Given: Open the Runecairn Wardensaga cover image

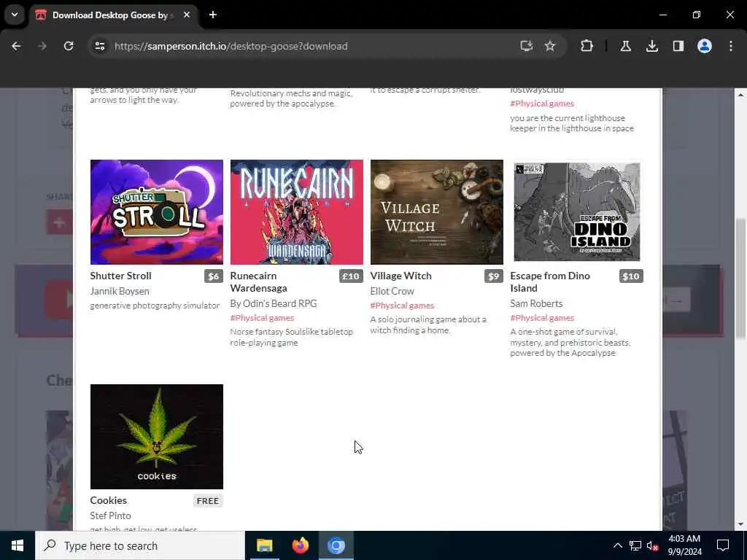Looking at the screenshot, I should click(x=296, y=212).
